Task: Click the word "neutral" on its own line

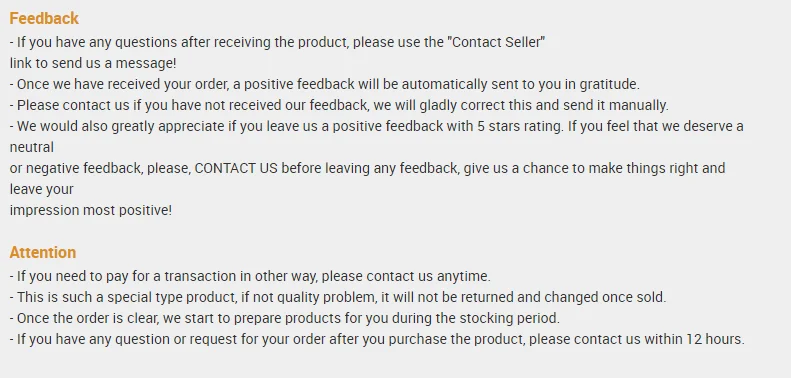Action: coord(32,147)
